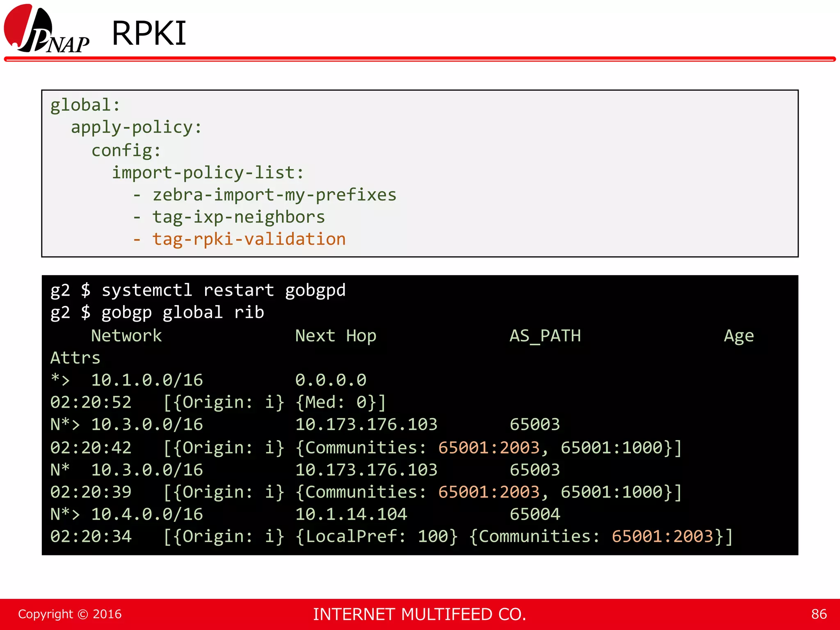This screenshot has height=630, width=840.
Task: Select the 'Next Hop' column header
Action: click(336, 336)
